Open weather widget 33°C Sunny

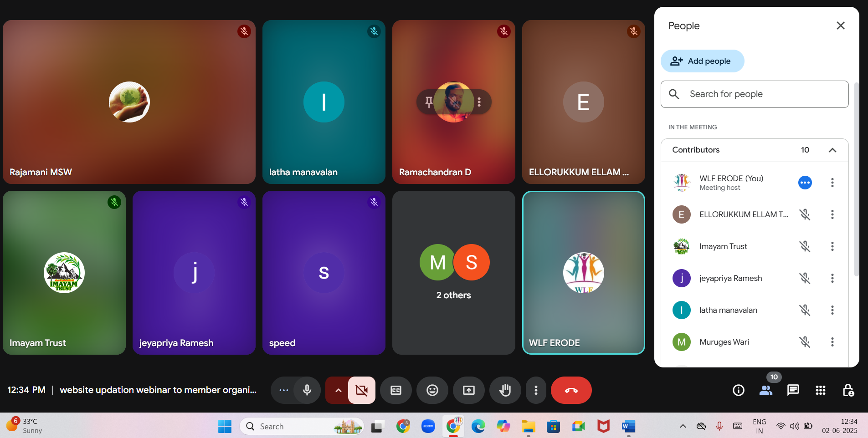25,426
